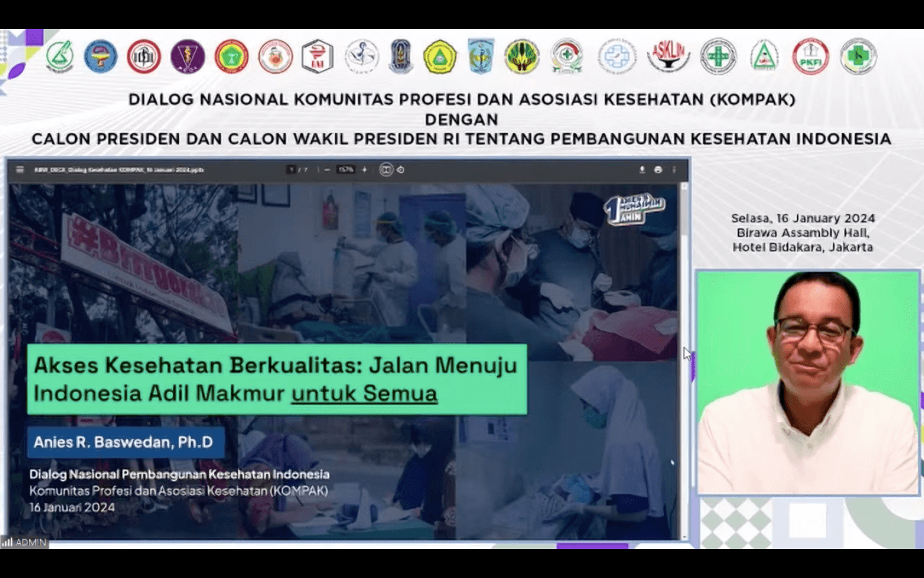Screen dimensions: 924x578
Task: Click the purple circular organization logo
Action: click(187, 57)
